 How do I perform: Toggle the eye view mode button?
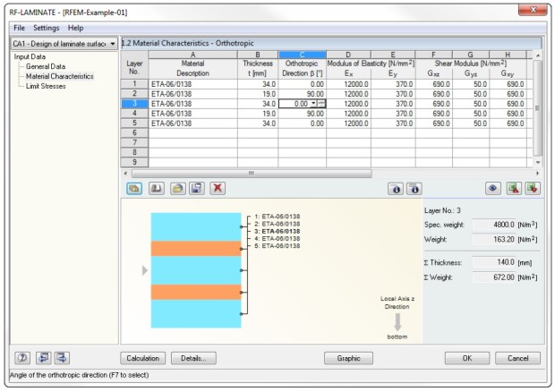493,190
